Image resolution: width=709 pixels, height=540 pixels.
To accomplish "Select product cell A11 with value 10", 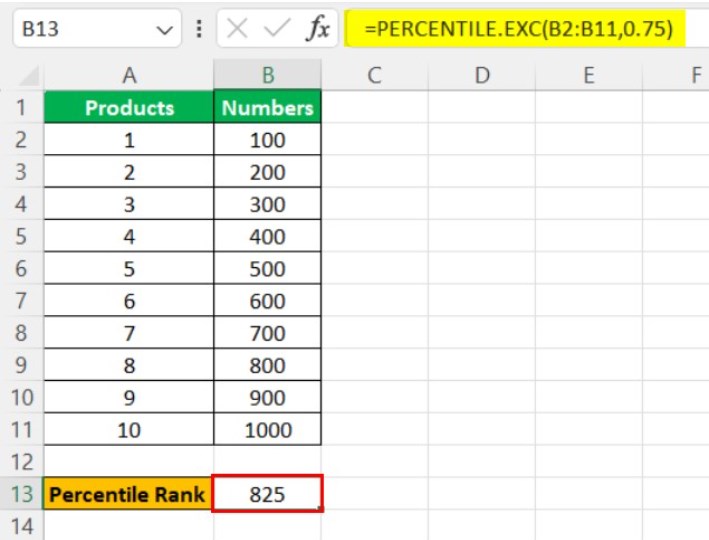I will (x=129, y=429).
